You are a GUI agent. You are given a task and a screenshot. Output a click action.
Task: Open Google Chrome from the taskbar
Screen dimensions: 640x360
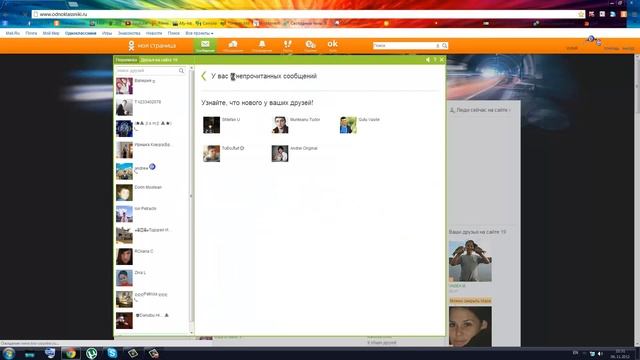coord(71,353)
